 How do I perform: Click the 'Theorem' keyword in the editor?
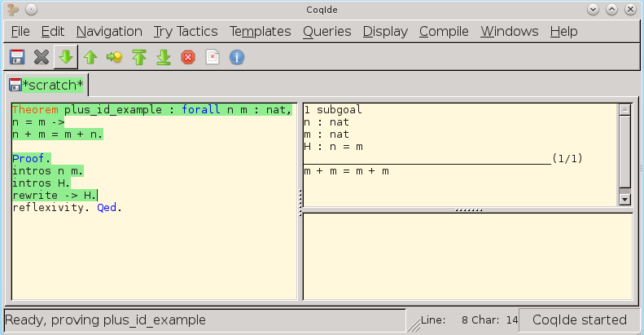click(35, 110)
